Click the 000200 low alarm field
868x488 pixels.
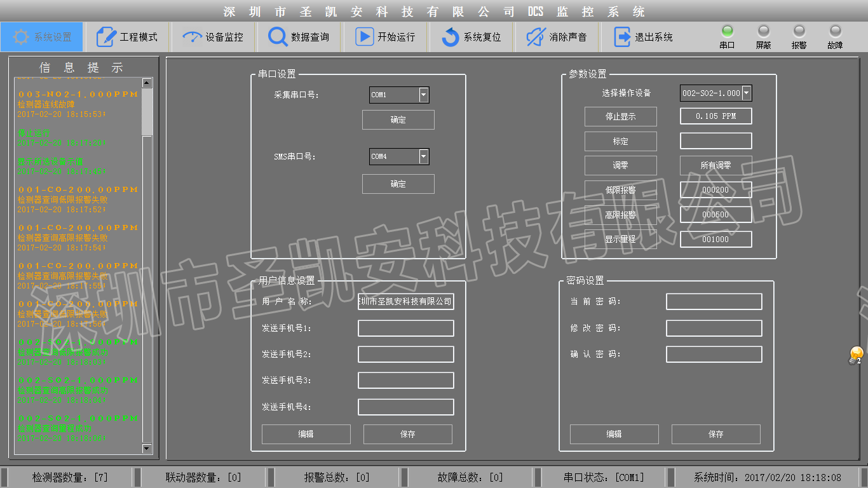coord(716,190)
